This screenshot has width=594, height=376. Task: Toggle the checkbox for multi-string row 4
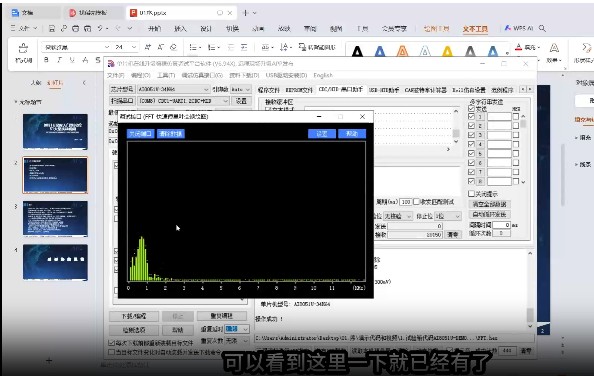click(x=471, y=144)
